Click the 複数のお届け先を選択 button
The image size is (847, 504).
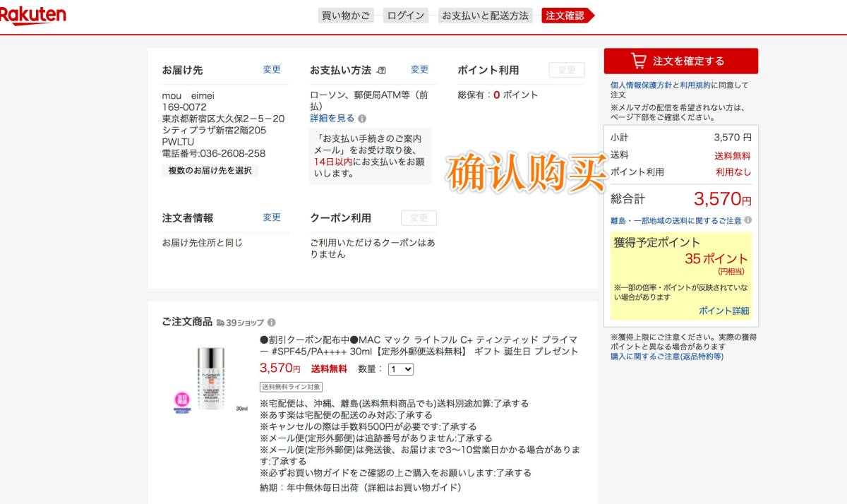pos(210,170)
